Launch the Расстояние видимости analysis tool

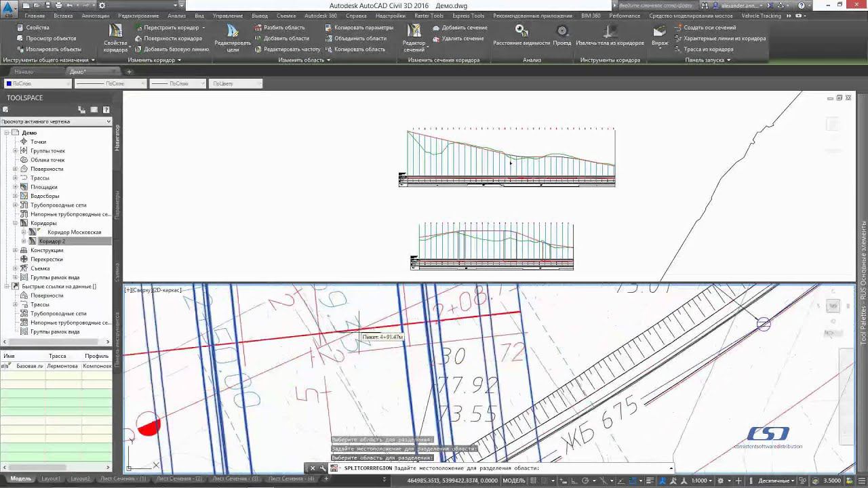pos(521,35)
